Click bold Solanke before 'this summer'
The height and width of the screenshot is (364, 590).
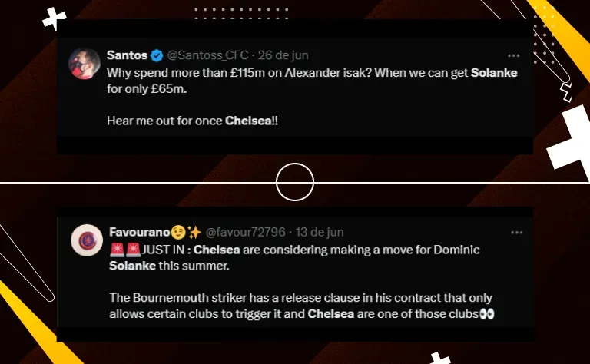pos(132,266)
